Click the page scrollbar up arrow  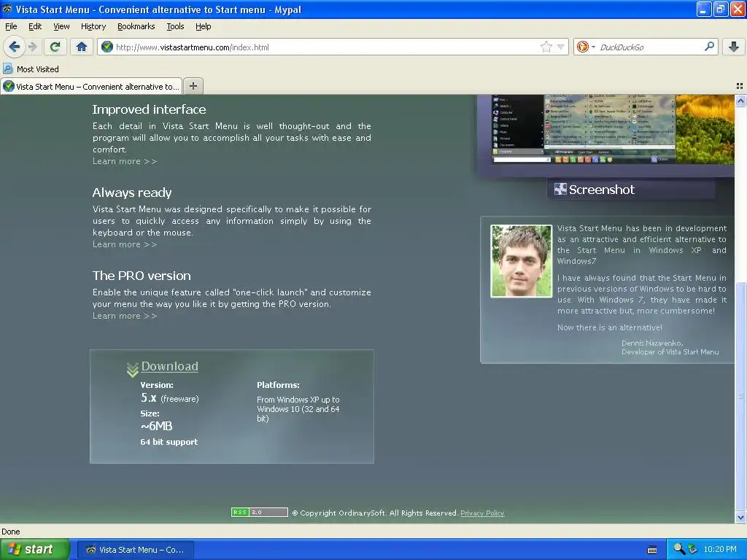(x=740, y=101)
